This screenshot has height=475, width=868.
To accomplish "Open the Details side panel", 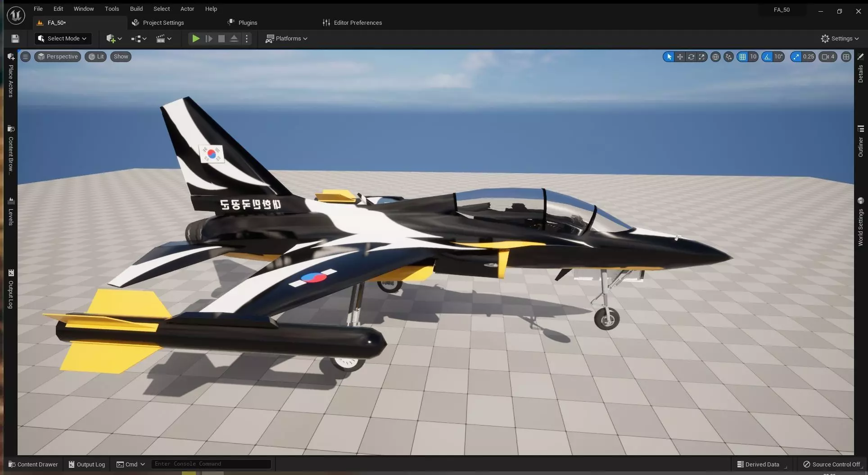I will 860,68.
